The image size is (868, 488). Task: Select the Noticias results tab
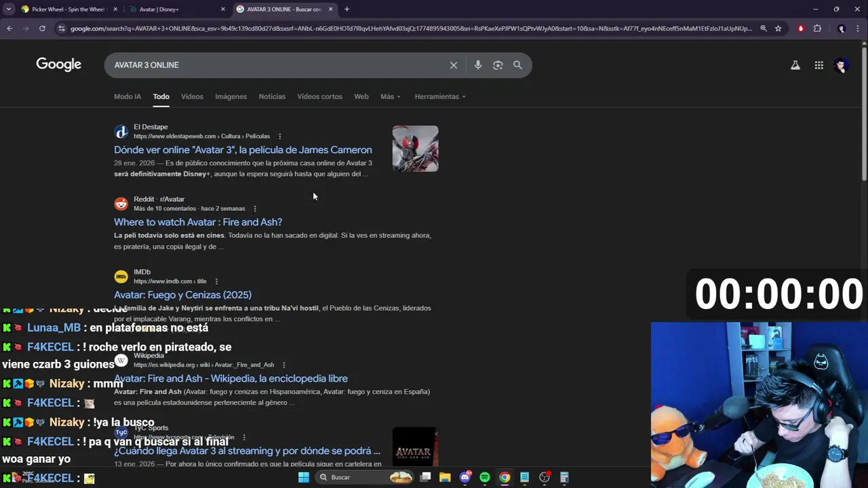272,96
